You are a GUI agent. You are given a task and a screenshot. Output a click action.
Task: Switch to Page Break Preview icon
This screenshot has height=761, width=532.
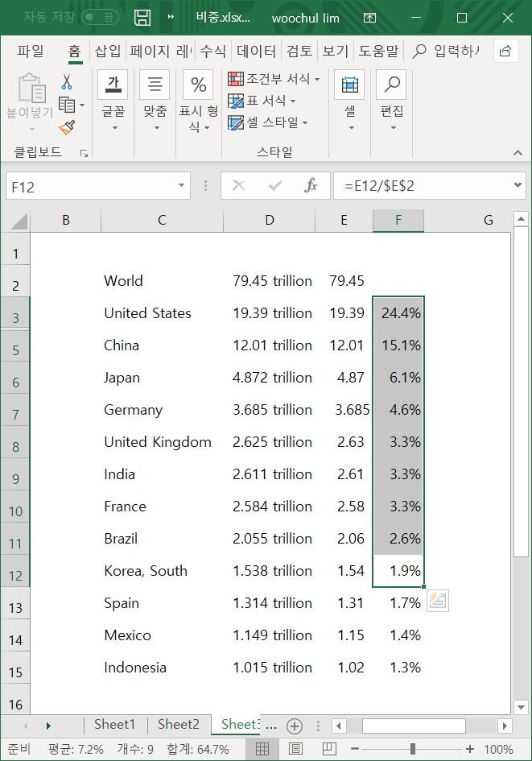click(x=329, y=749)
